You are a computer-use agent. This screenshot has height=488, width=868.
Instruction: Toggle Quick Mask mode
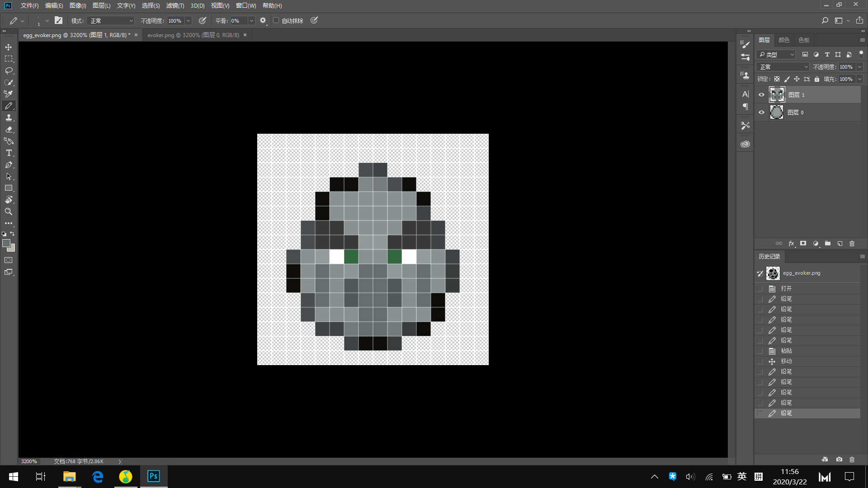point(9,260)
